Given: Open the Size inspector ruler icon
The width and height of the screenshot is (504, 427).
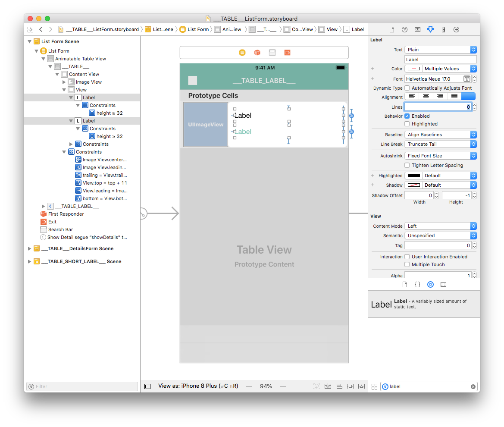Looking at the screenshot, I should click(443, 30).
